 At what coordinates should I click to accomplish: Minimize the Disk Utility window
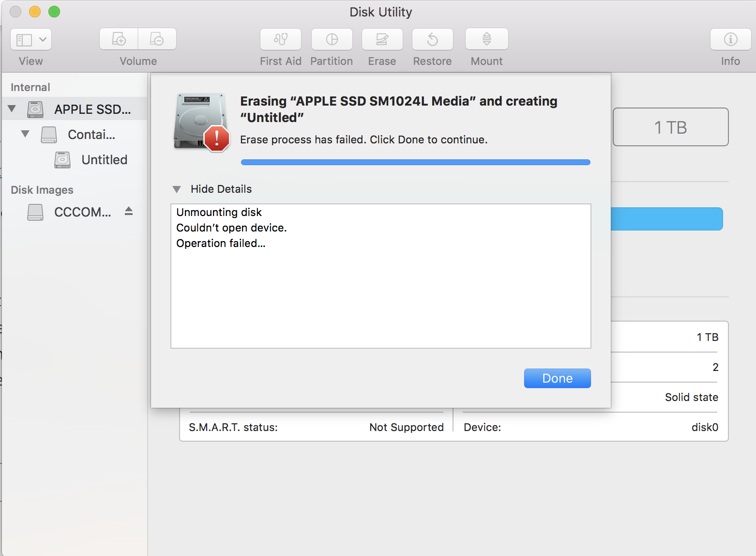click(35, 12)
